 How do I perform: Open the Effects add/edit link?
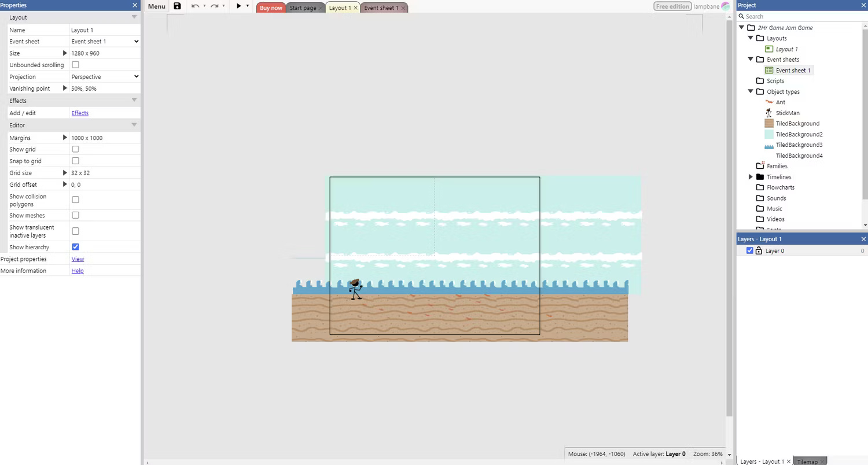tap(79, 113)
